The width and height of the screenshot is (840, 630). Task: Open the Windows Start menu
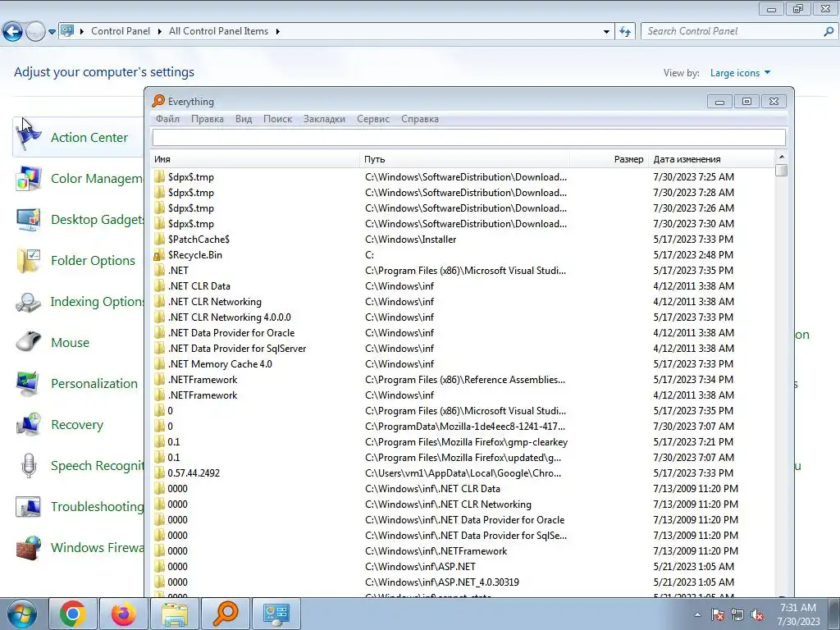pos(21,614)
